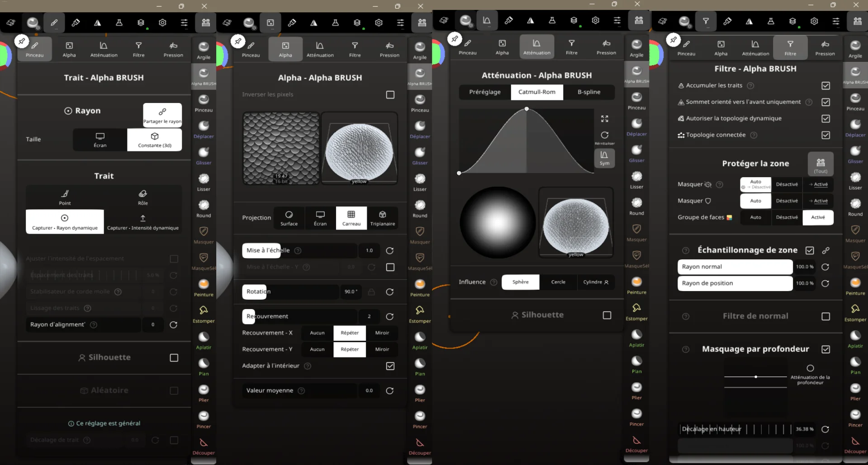
Task: Click the scales alpha texture thumbnail
Action: click(x=281, y=148)
